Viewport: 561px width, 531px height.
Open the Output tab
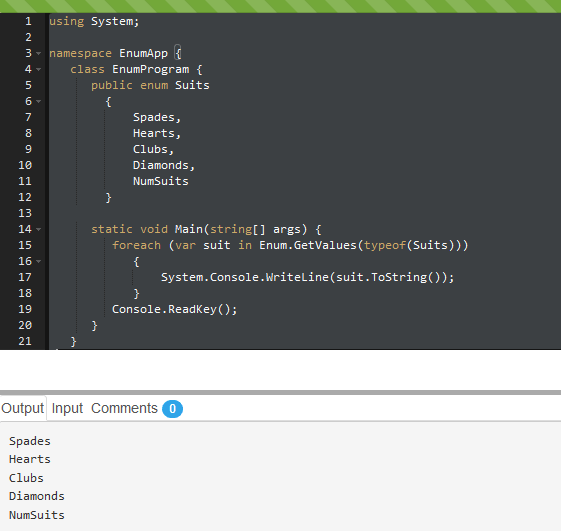[x=23, y=408]
